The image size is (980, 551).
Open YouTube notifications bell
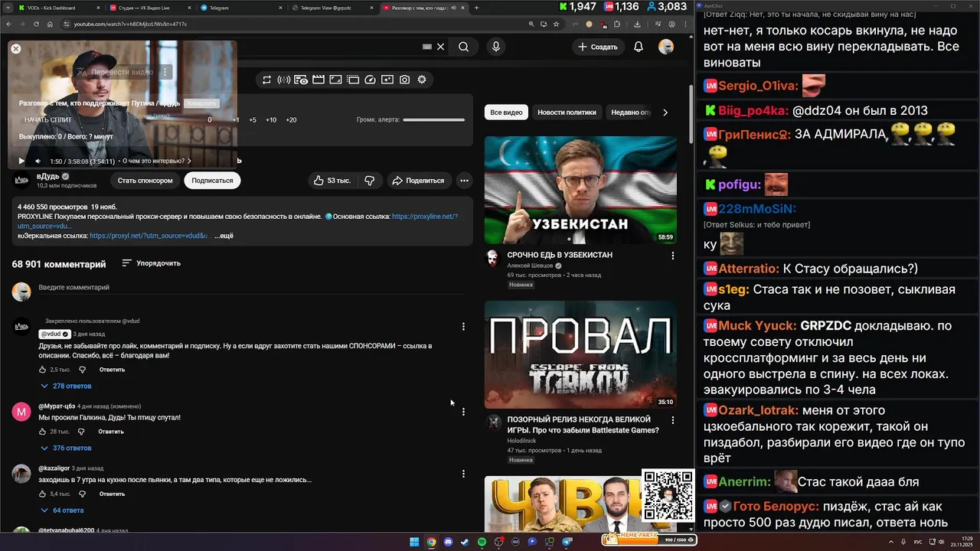tap(639, 47)
